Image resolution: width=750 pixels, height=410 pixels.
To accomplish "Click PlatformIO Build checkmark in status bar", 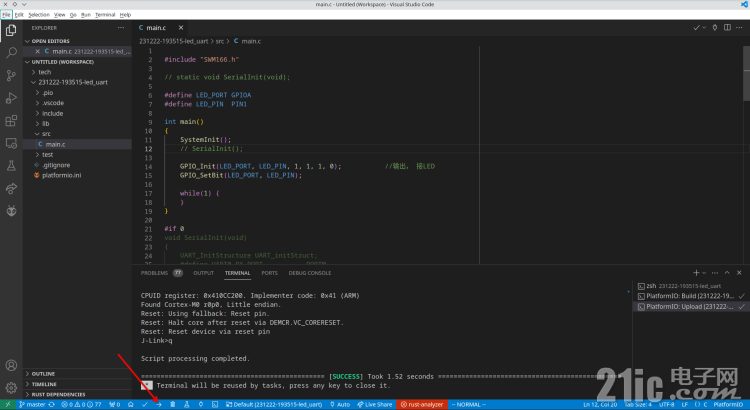I will [144, 404].
